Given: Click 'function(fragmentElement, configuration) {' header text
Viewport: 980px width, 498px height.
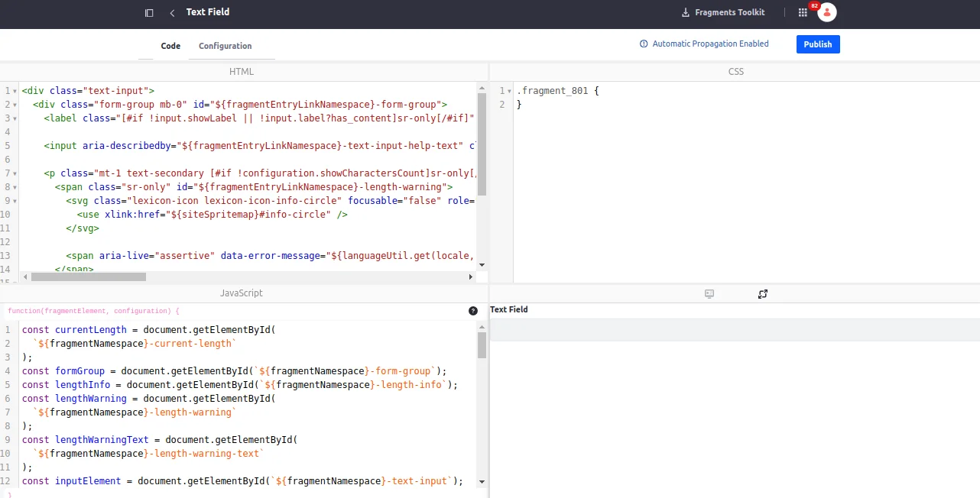Looking at the screenshot, I should click(93, 311).
